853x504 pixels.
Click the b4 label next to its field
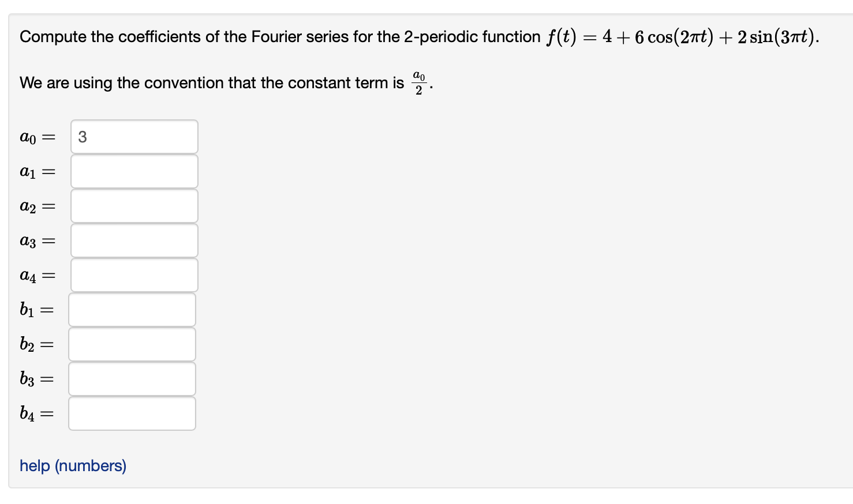(x=35, y=414)
